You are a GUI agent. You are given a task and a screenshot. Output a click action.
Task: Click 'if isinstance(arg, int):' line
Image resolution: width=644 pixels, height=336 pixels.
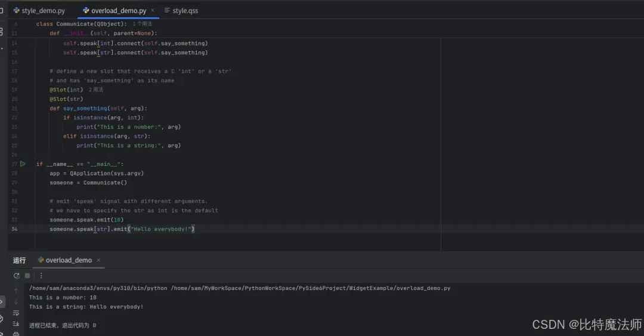[x=104, y=118]
